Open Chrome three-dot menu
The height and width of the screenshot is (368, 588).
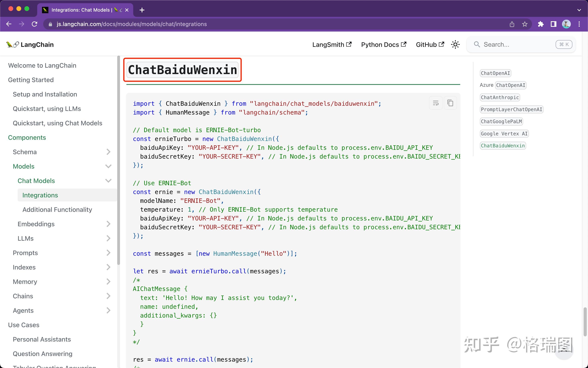click(579, 24)
